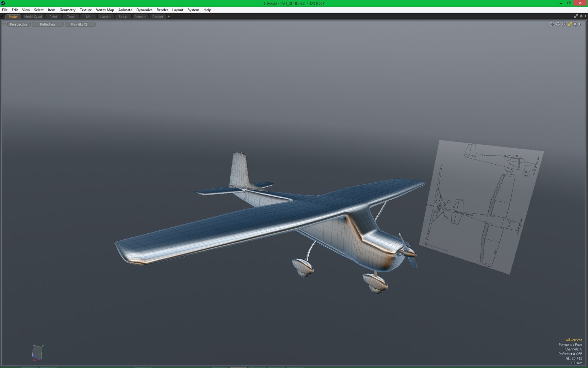Click the 'GL: 20,412' status text
This screenshot has width=588, height=368.
point(574,358)
